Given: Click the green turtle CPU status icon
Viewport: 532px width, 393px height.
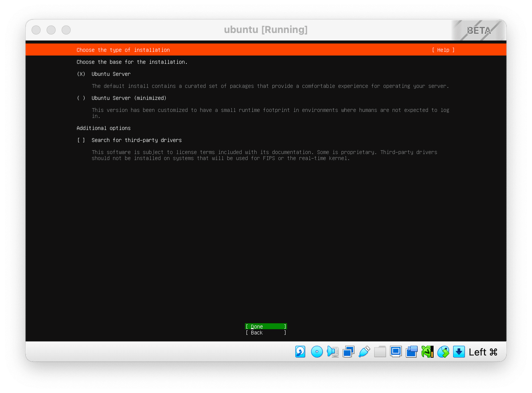Looking at the screenshot, I should (x=427, y=352).
